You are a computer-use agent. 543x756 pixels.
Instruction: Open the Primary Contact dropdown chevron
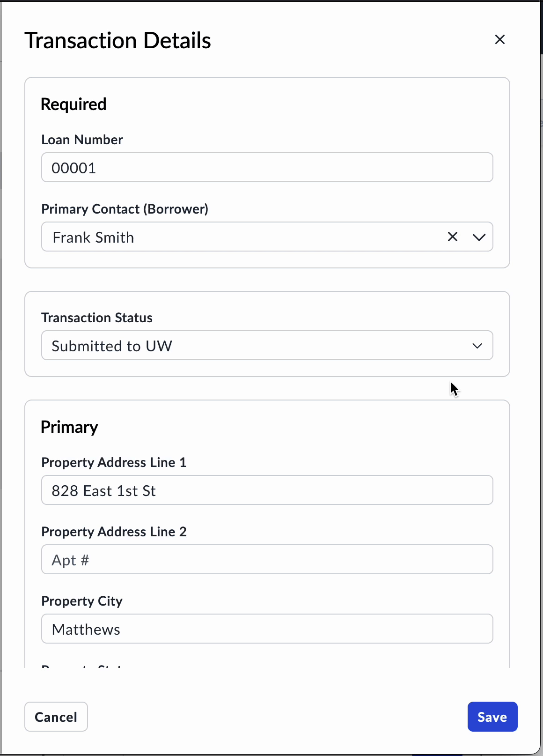pyautogui.click(x=479, y=237)
